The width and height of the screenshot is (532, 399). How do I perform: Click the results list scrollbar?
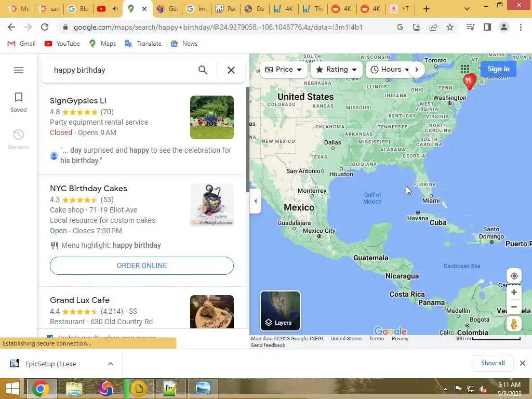(x=247, y=139)
